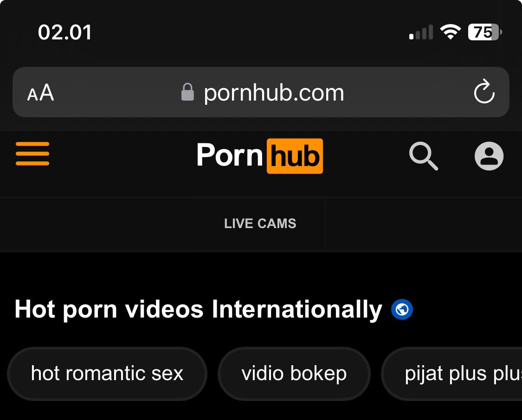Go home via the site logo

(x=260, y=156)
